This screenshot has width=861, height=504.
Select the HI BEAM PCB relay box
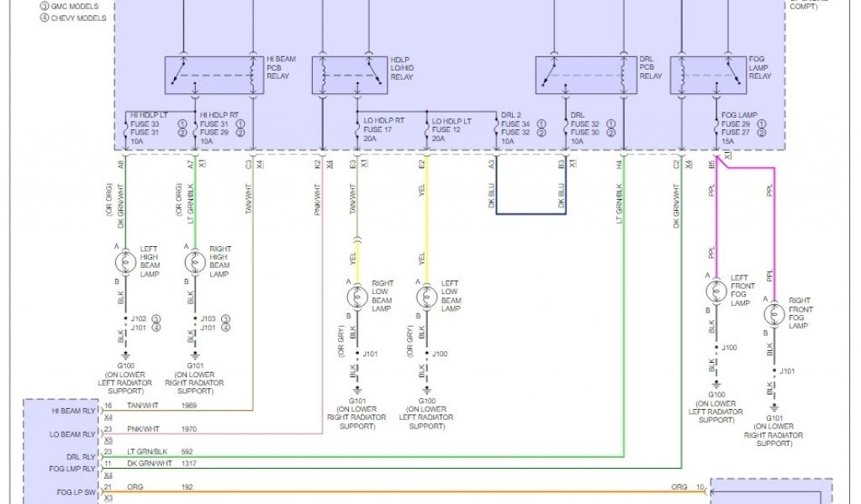coord(213,75)
